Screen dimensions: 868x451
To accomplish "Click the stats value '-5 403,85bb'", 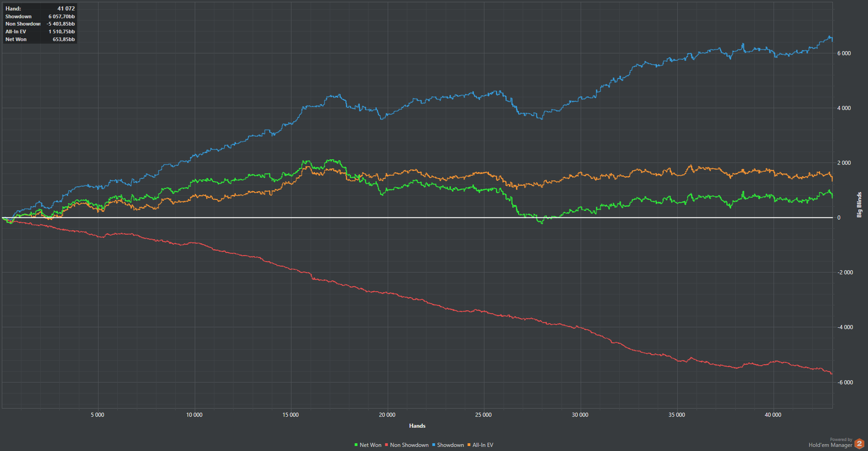I will (x=61, y=24).
